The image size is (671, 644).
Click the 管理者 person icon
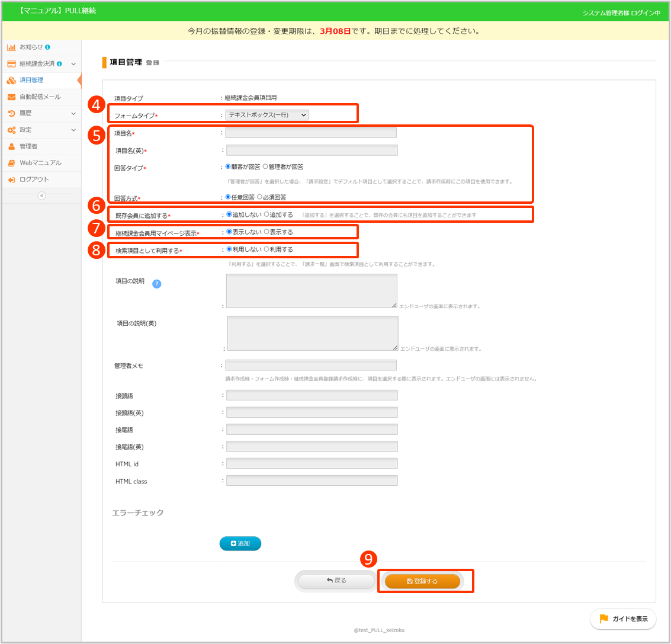(11, 146)
